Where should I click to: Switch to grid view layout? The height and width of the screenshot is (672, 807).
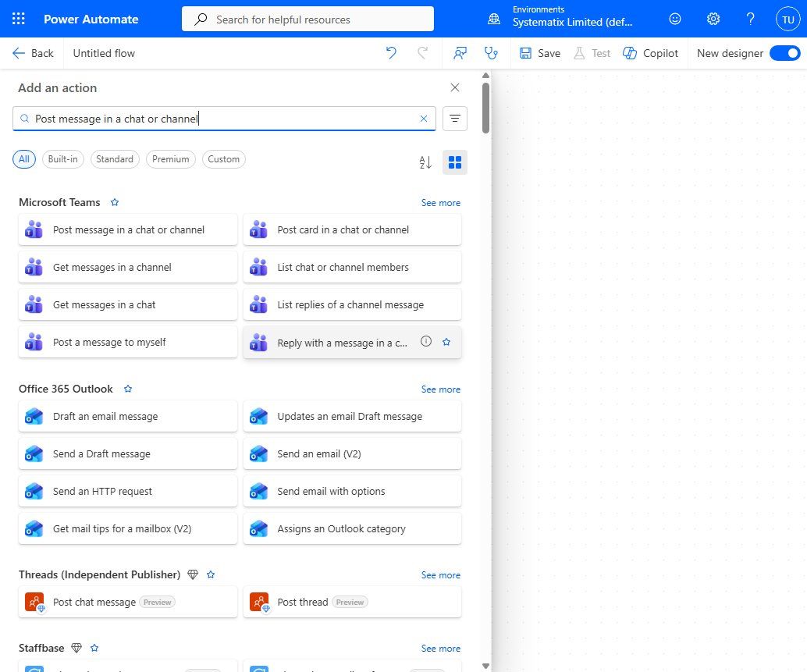pos(455,162)
